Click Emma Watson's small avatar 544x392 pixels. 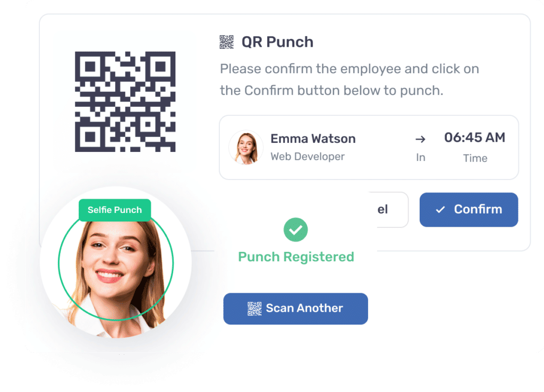coord(245,148)
